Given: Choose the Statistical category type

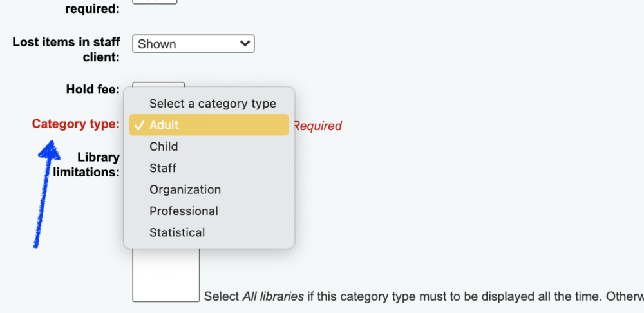Looking at the screenshot, I should click(177, 232).
